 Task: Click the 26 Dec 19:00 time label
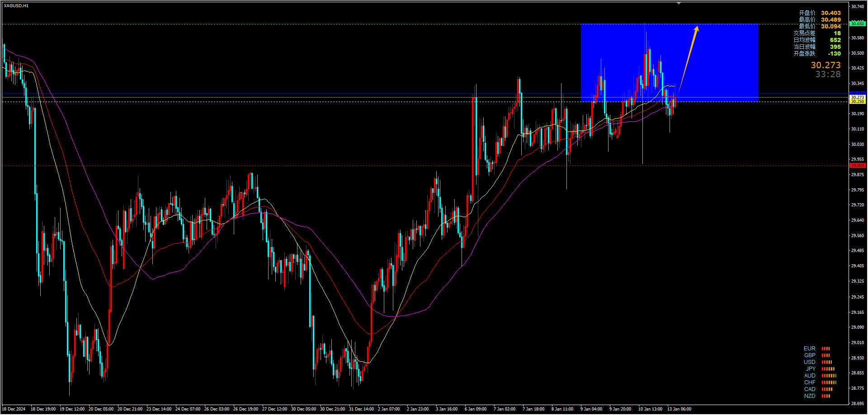(x=245, y=409)
